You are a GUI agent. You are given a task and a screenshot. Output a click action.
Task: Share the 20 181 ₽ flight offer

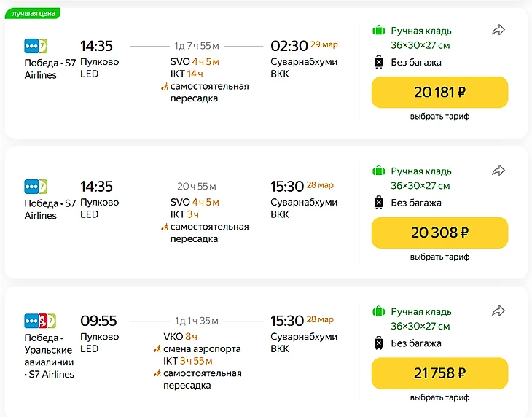498,30
